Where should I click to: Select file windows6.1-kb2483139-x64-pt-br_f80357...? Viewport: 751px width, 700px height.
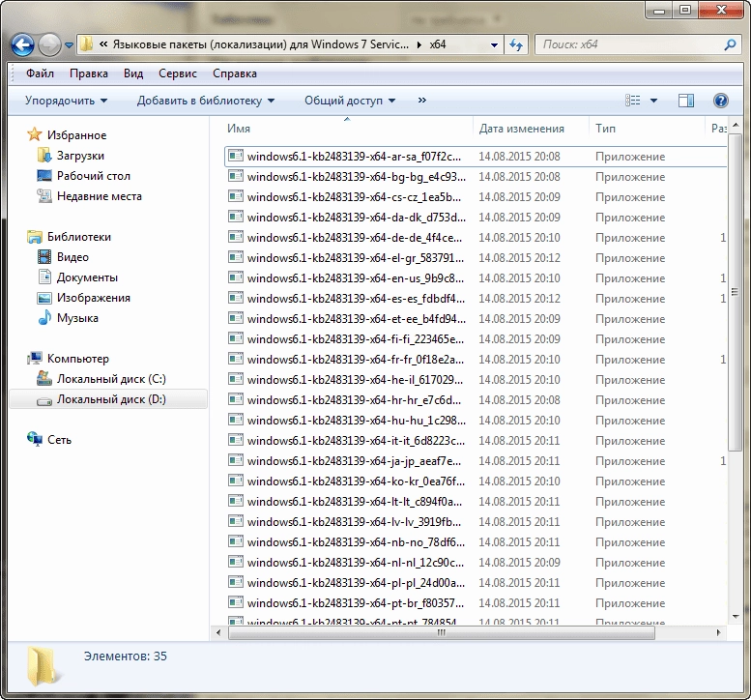(356, 602)
